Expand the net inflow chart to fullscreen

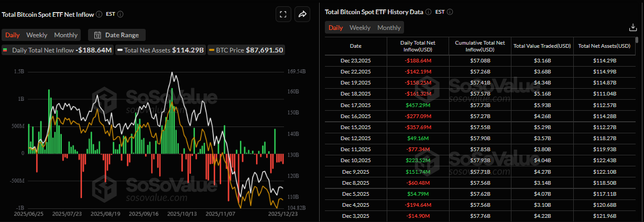click(283, 14)
